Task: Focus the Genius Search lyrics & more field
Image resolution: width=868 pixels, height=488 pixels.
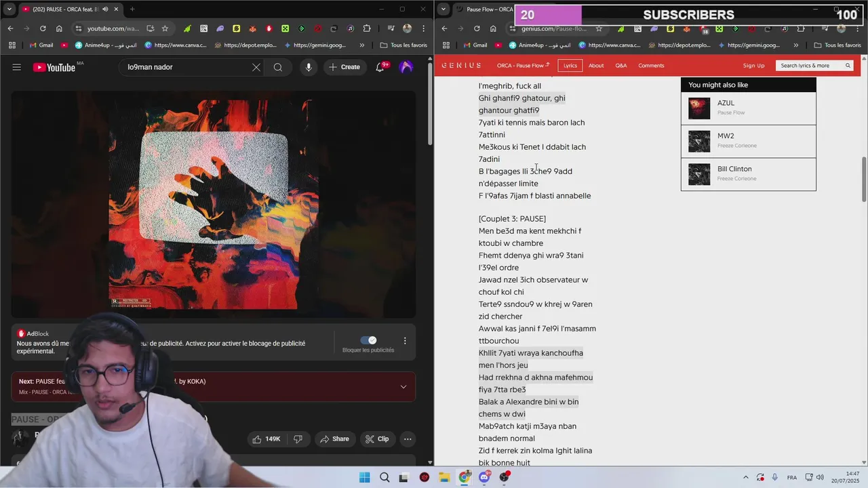Action: tap(814, 66)
